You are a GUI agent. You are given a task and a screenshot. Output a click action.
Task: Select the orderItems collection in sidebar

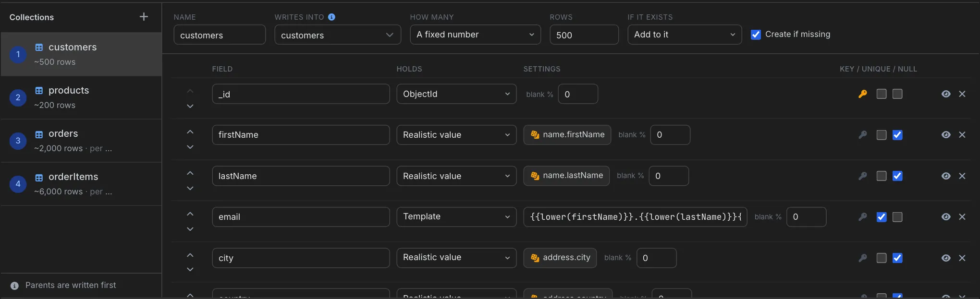click(81, 184)
